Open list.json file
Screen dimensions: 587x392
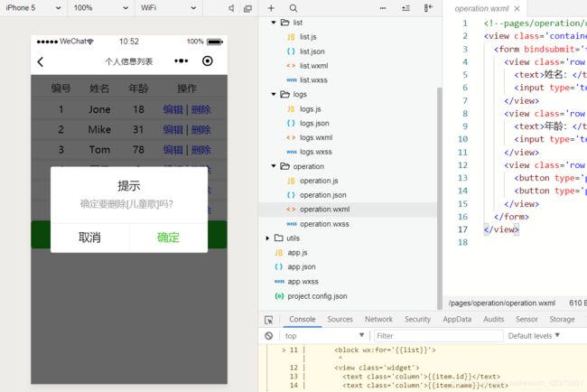[x=312, y=51]
